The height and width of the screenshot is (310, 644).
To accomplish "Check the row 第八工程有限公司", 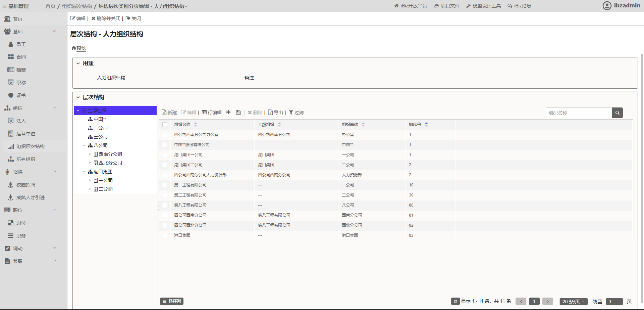I will point(165,205).
